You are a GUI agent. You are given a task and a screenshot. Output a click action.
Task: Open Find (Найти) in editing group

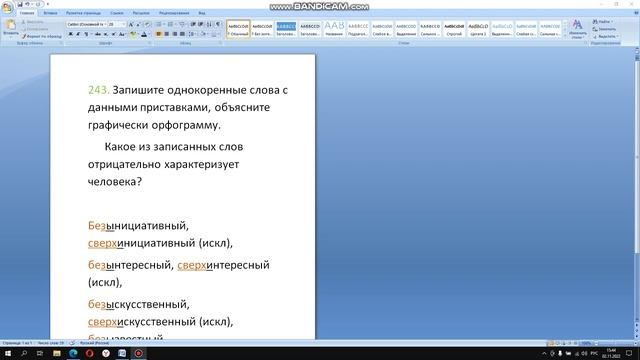click(604, 22)
